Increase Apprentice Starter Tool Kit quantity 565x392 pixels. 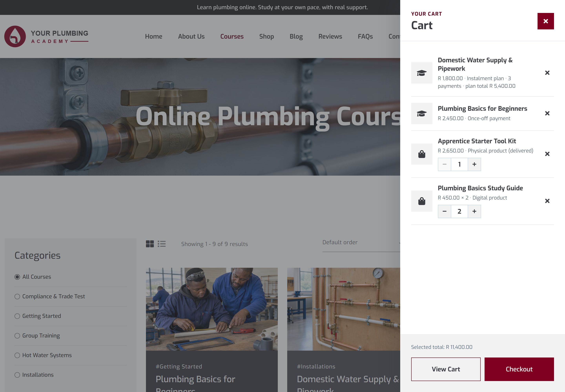point(474,164)
